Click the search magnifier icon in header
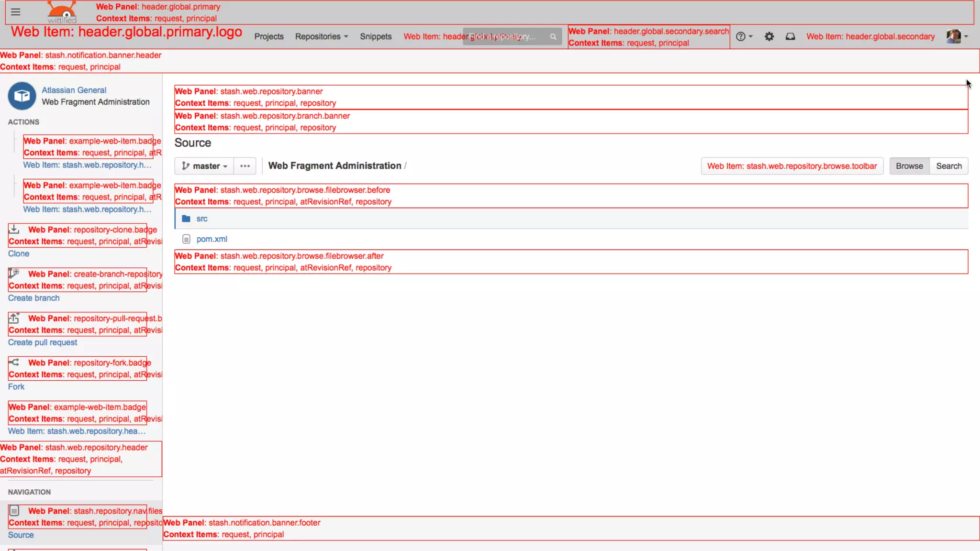Viewport: 980px width, 551px height. tap(553, 37)
